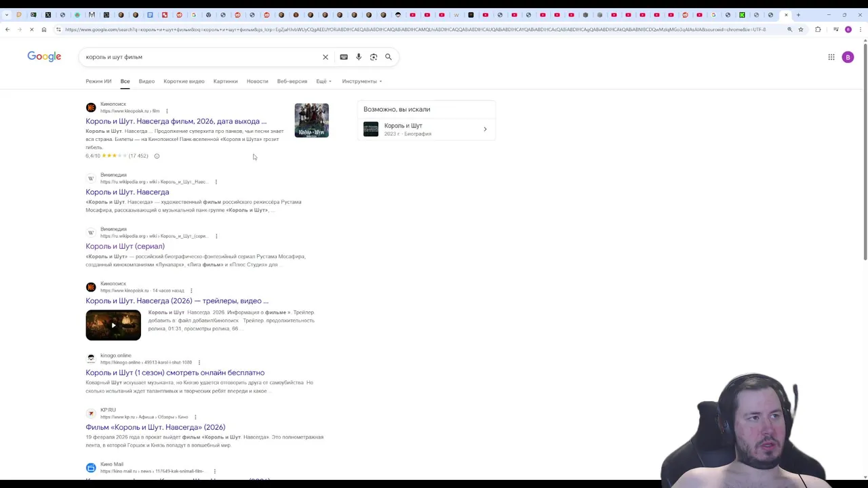Click the Король и Шут 2023 suggestion thumbnail
This screenshot has width=868, height=488.
[371, 129]
